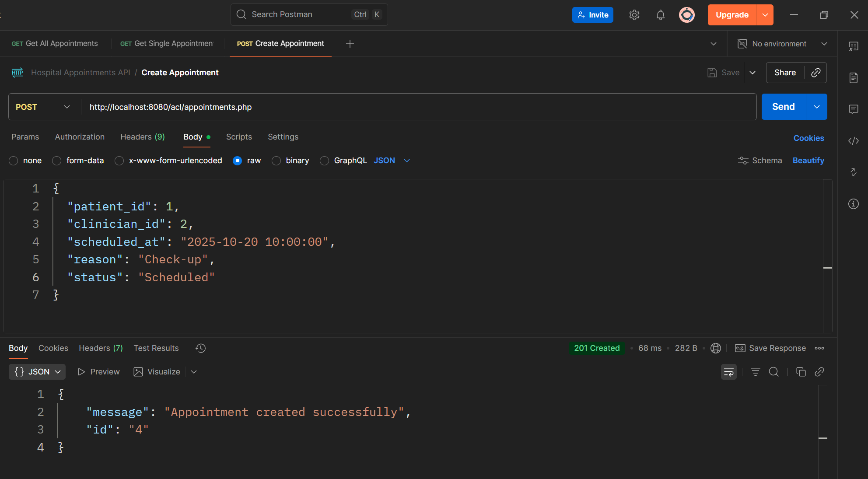Screen dimensions: 868x479
Task: Click the Beautify link
Action: point(808,161)
